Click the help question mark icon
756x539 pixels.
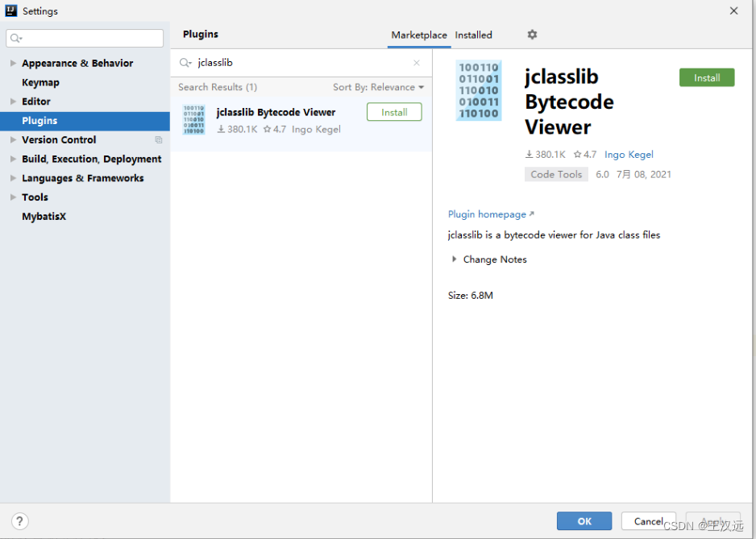pos(19,521)
